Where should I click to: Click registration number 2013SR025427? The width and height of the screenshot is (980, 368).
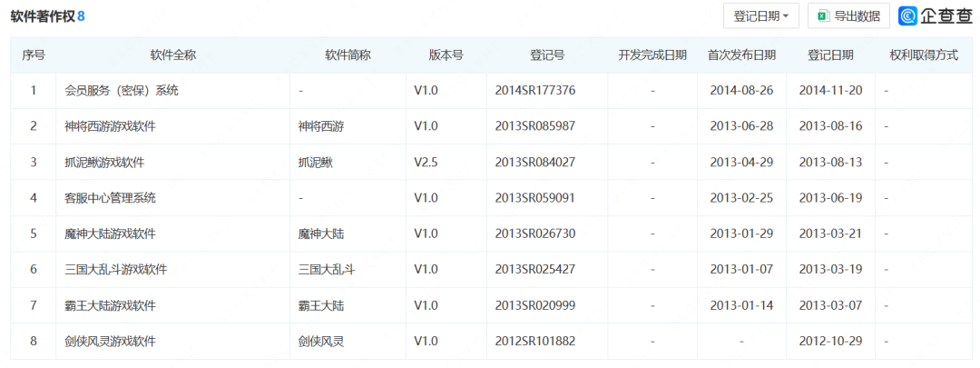coord(535,270)
